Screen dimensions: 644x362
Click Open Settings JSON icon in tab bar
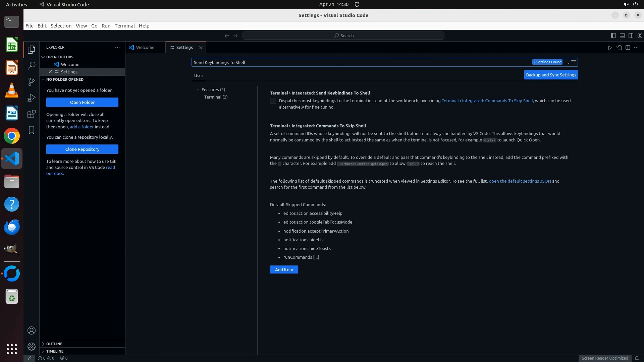(x=619, y=48)
